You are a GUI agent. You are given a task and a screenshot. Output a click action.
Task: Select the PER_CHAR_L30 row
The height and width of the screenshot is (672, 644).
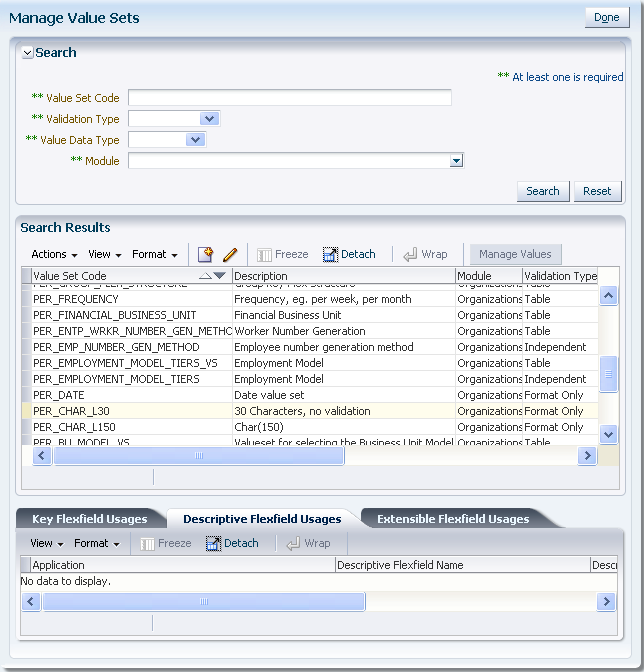point(310,411)
